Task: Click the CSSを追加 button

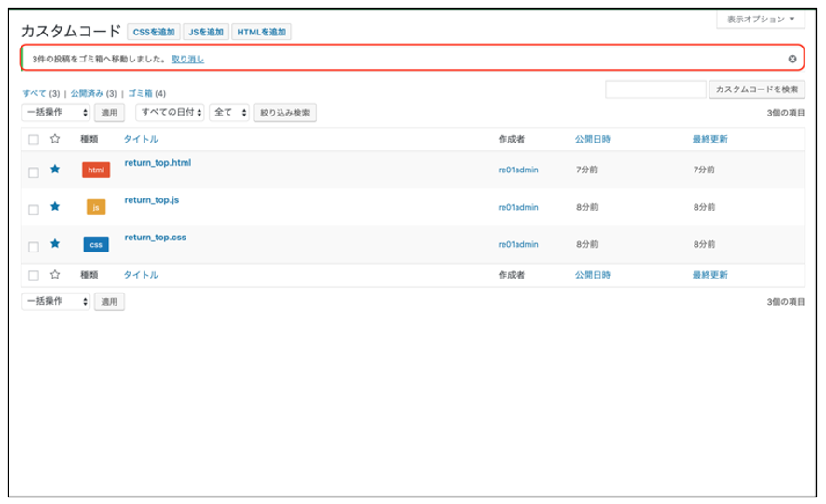Action: [x=153, y=33]
